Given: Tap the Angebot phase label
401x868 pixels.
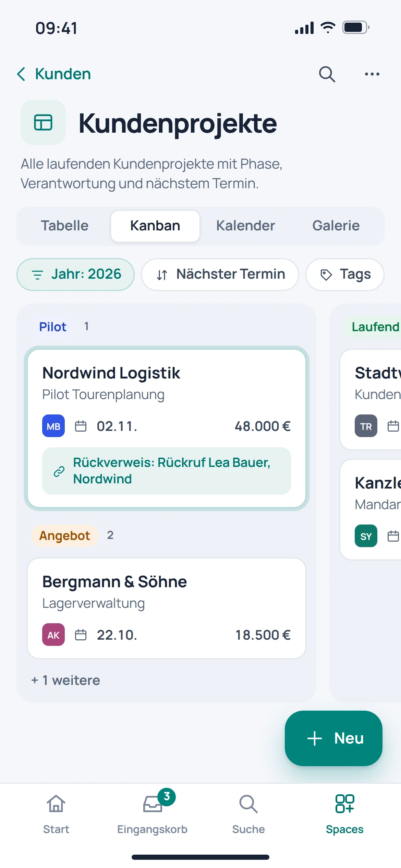Looking at the screenshot, I should point(64,535).
